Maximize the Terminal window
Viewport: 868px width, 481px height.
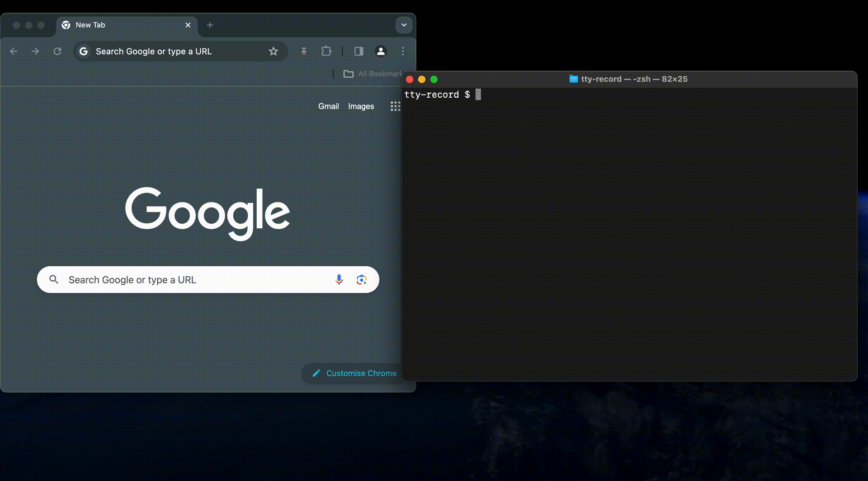[x=434, y=80]
